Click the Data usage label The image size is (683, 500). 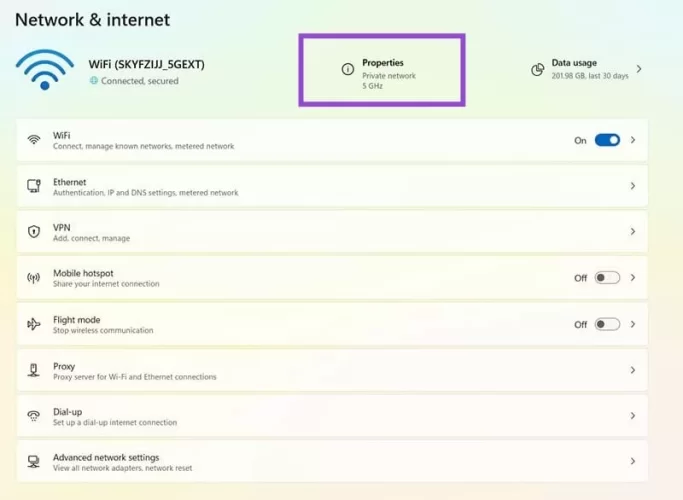(574, 63)
